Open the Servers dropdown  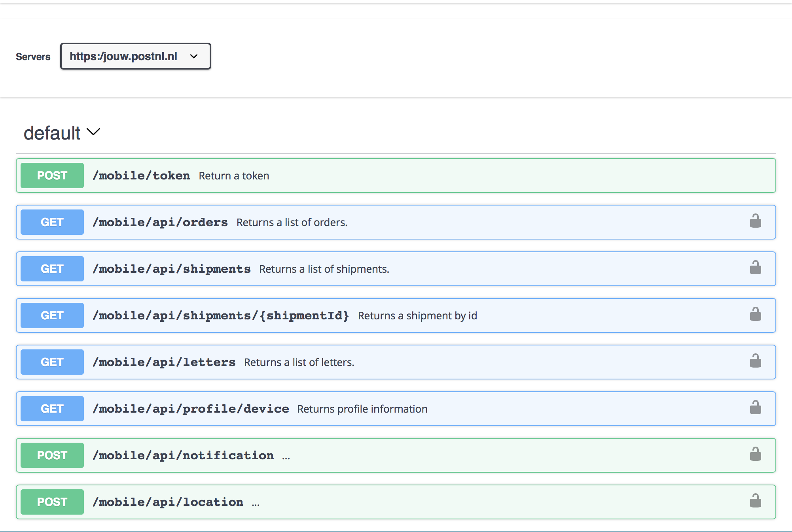(x=135, y=56)
